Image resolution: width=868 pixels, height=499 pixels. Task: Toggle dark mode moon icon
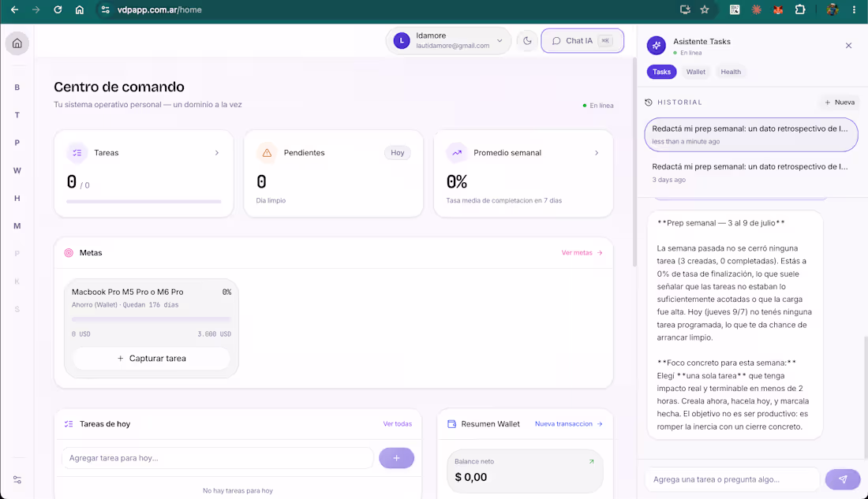coord(527,41)
